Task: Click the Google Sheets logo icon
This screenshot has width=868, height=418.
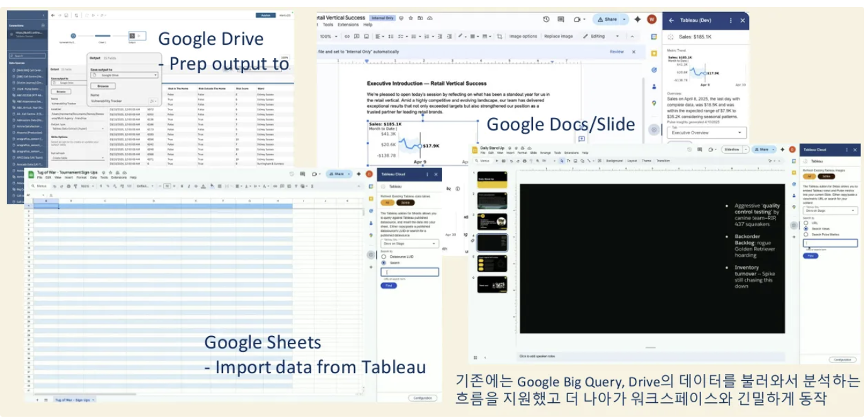Action: coord(31,174)
